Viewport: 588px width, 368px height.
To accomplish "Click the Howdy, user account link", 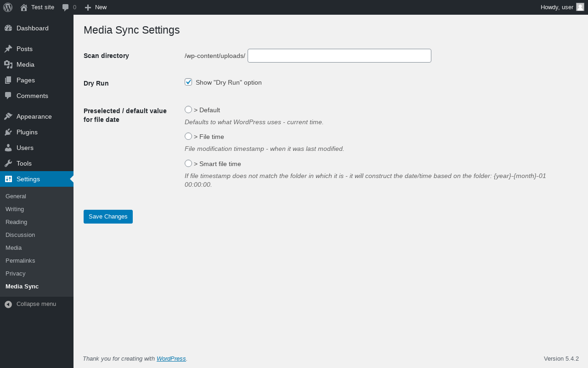I will [x=562, y=7].
